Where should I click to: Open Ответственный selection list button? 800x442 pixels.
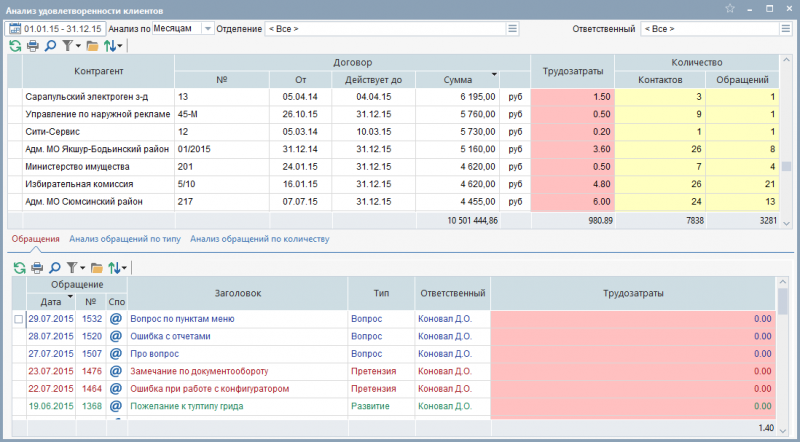coord(786,29)
